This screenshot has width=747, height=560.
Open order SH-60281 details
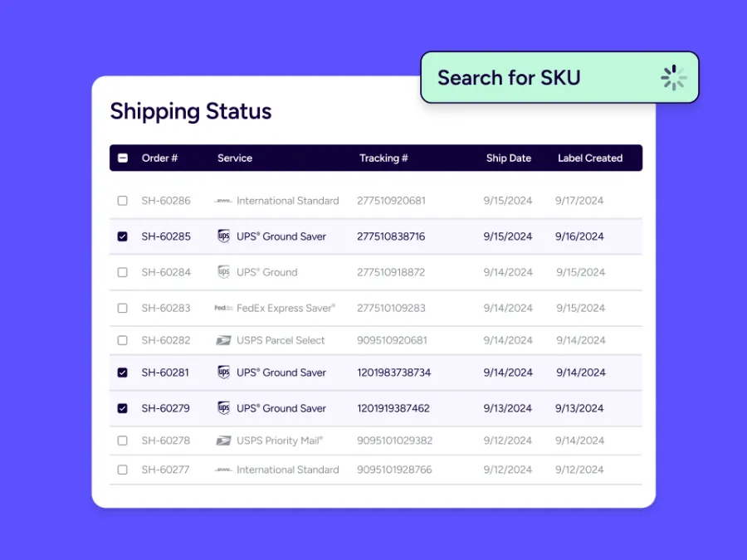(165, 373)
